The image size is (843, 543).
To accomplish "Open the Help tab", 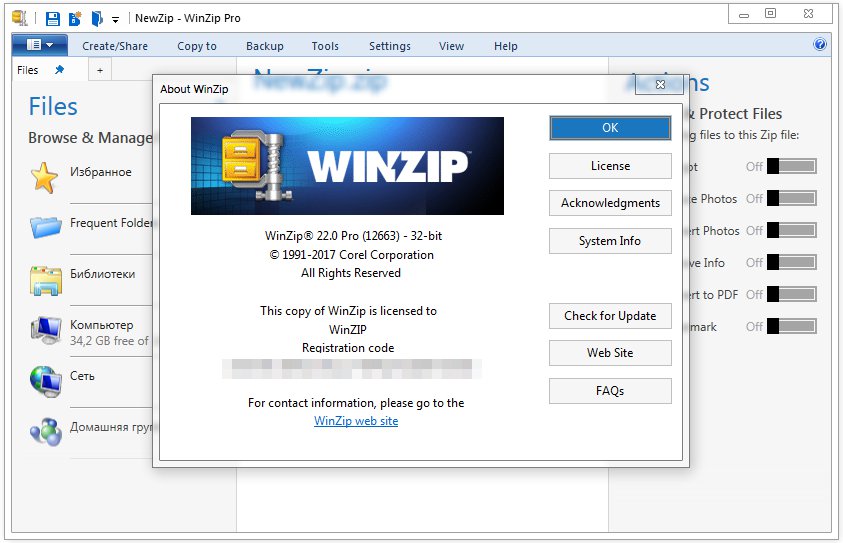I will point(506,46).
